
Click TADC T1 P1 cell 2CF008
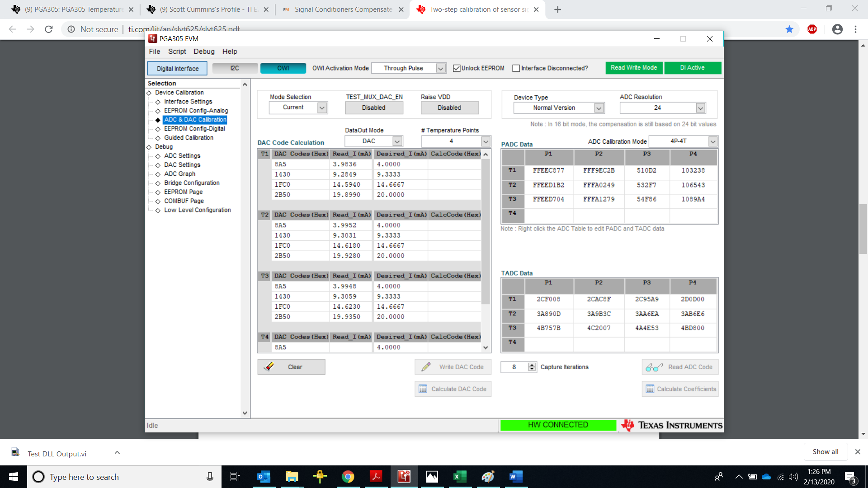[548, 299]
